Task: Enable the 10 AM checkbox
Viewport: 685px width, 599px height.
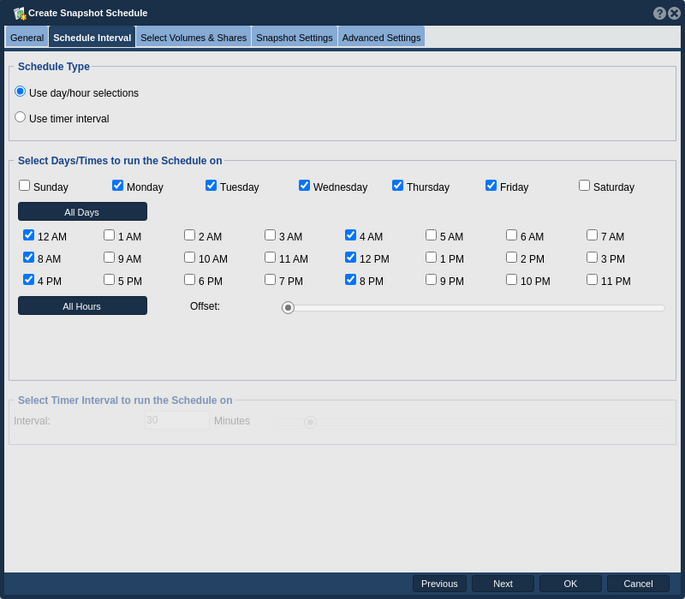Action: click(190, 257)
